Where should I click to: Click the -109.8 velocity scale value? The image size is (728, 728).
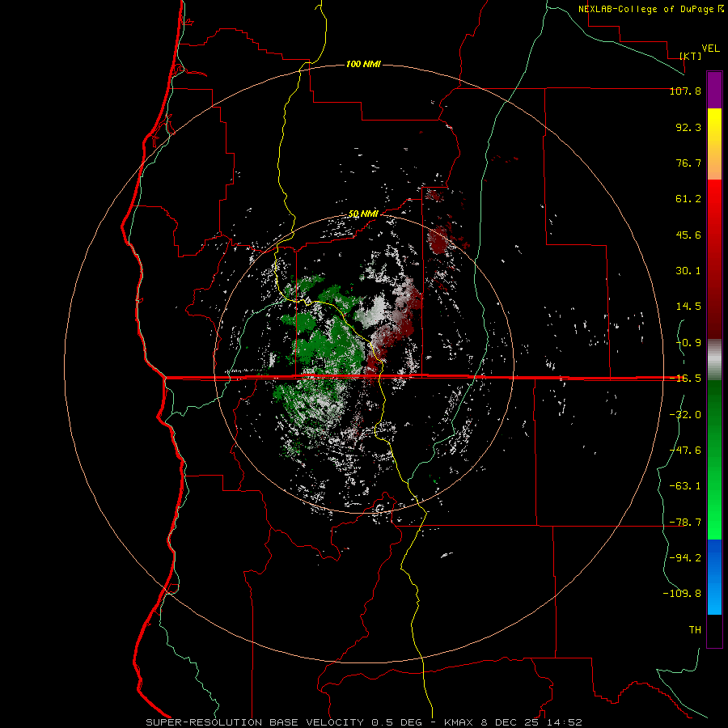point(682,594)
